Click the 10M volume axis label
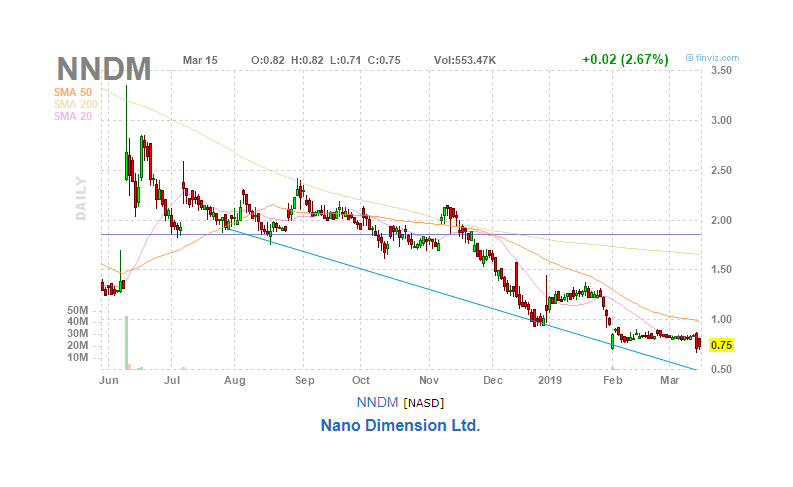This screenshot has width=793, height=487. (77, 358)
